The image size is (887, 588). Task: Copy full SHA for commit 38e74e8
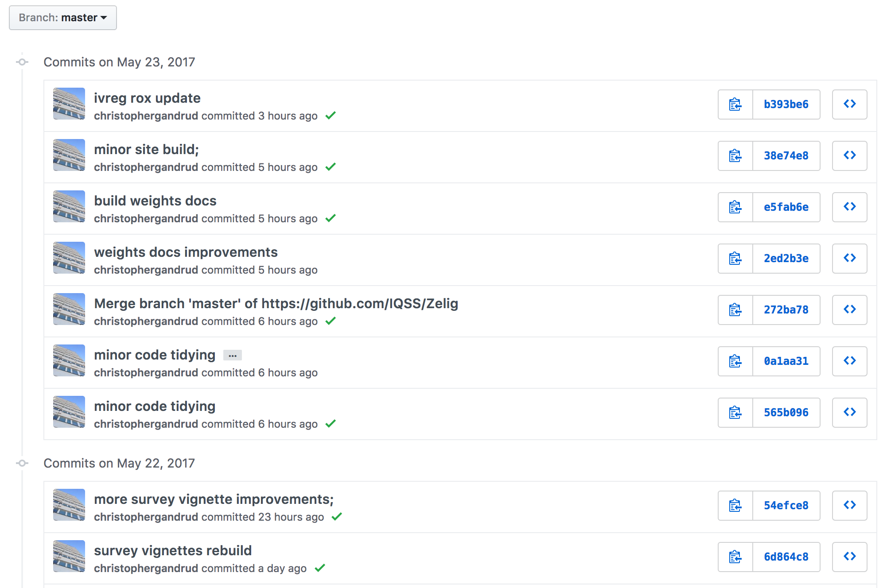click(735, 156)
